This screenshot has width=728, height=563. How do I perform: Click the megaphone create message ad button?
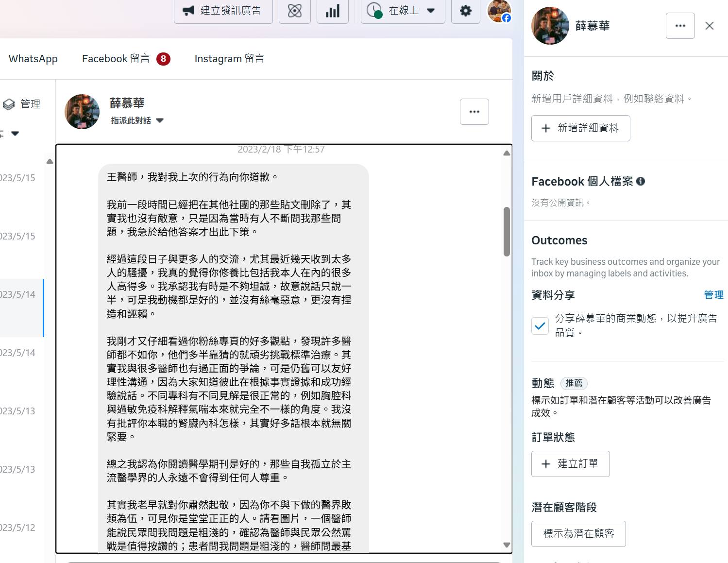pos(223,11)
